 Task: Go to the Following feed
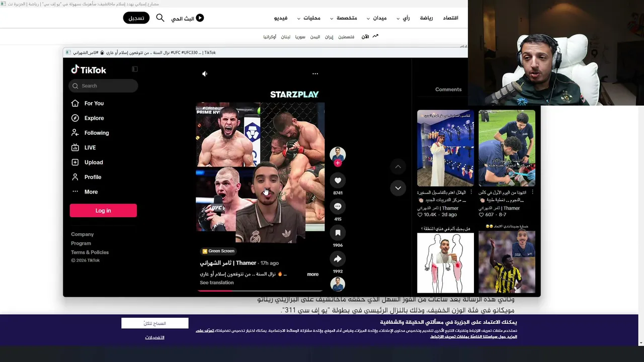pyautogui.click(x=97, y=133)
